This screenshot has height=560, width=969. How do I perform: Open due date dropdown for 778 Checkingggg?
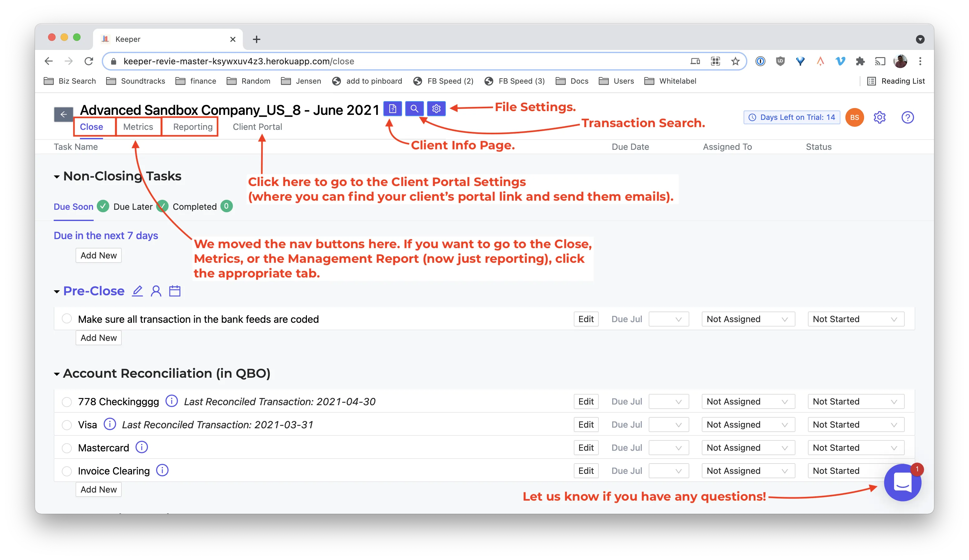[669, 401]
